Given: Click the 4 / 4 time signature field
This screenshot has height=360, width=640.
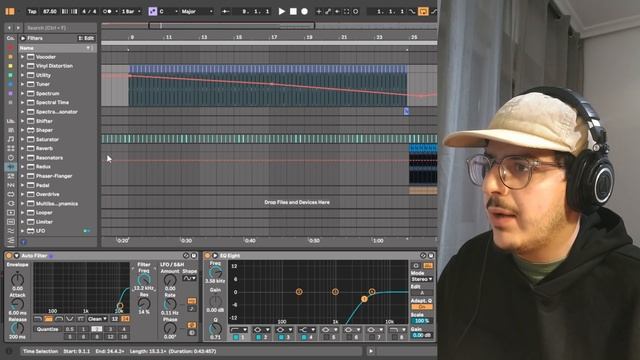Looking at the screenshot, I should (89, 11).
